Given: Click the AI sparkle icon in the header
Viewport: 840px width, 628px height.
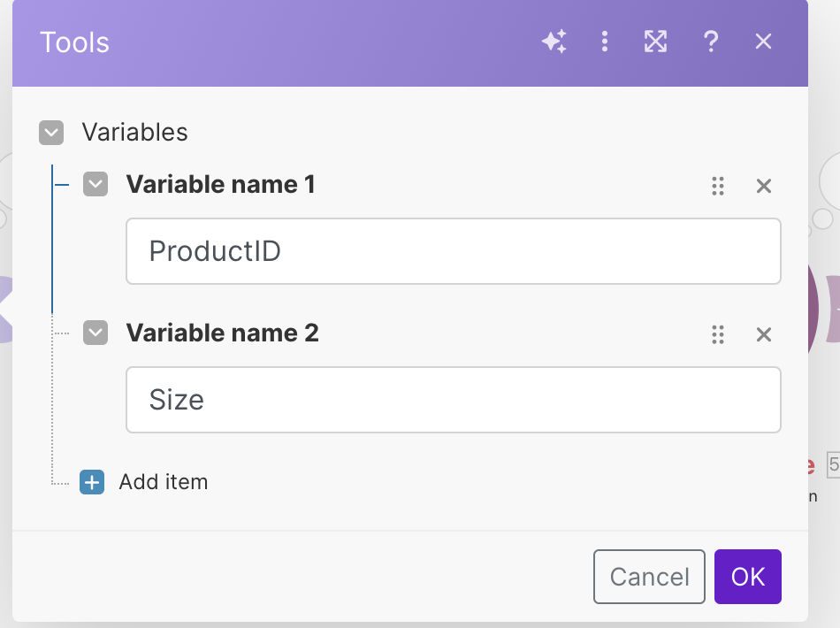Looking at the screenshot, I should [x=554, y=42].
